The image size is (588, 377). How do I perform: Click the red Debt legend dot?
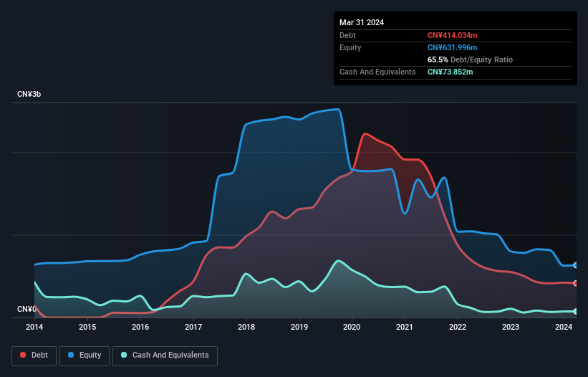coord(23,355)
